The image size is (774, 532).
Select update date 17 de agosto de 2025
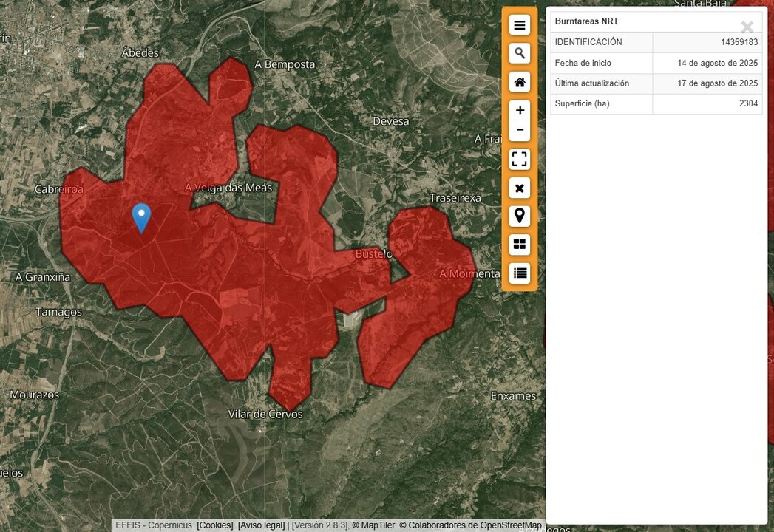(x=717, y=83)
